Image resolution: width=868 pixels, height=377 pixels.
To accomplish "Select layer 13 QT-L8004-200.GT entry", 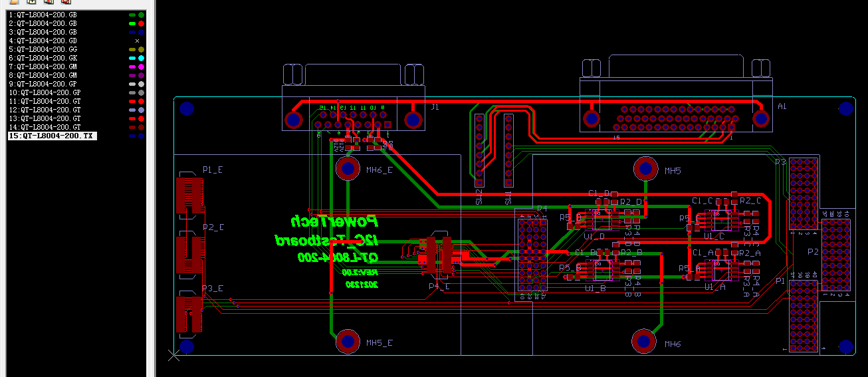I will pyautogui.click(x=48, y=118).
